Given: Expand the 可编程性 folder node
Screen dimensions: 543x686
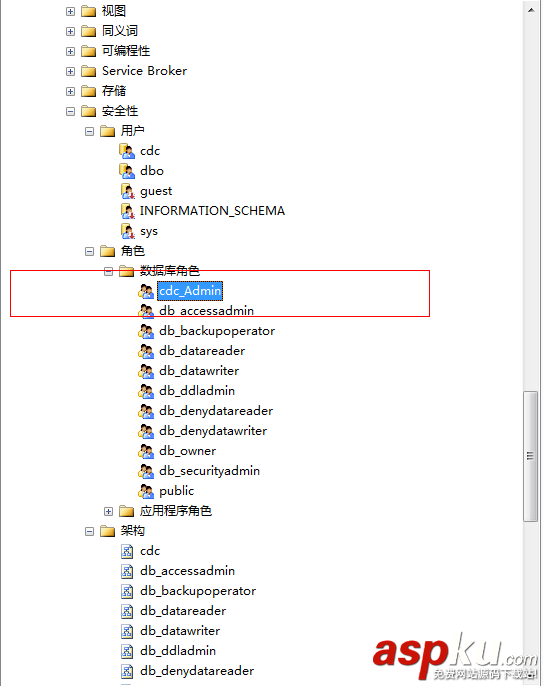Looking at the screenshot, I should pyautogui.click(x=70, y=52).
